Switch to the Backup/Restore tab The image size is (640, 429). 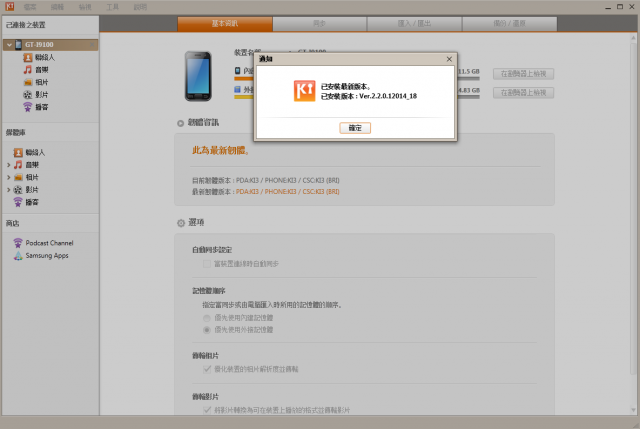click(x=509, y=24)
